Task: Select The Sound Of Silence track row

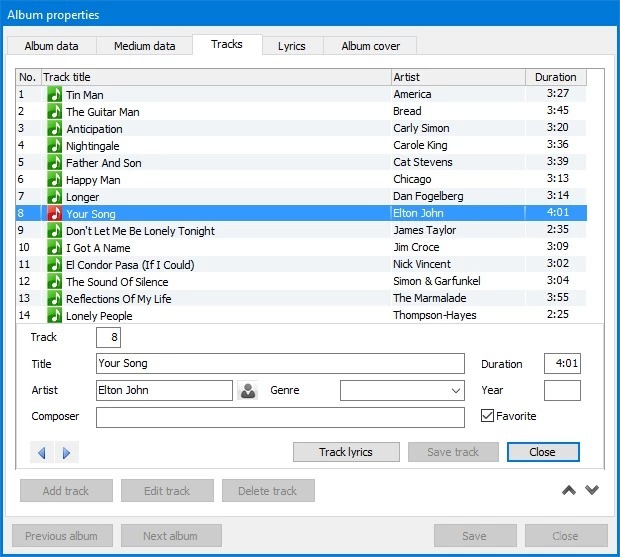Action: (x=200, y=282)
